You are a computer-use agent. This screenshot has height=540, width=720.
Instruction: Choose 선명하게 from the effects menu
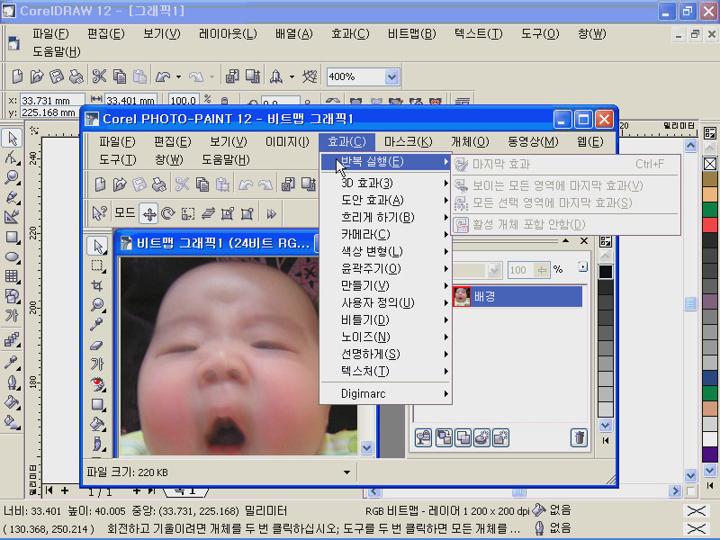386,354
